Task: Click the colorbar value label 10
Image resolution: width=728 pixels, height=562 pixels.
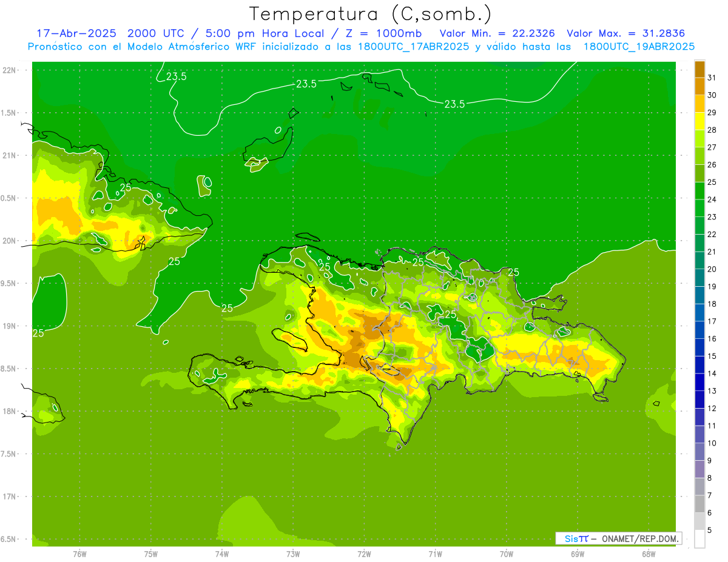Action: click(712, 443)
